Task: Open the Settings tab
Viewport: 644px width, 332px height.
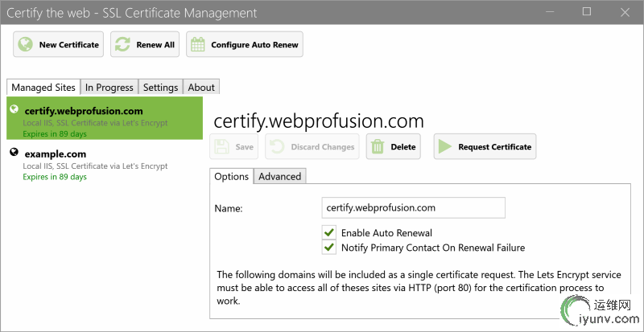Action: (x=160, y=88)
